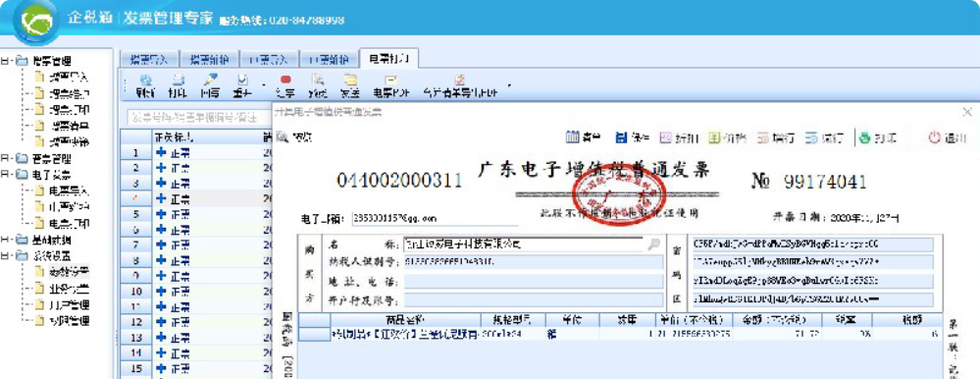Expand the 基础数据 tree node

click(x=5, y=240)
